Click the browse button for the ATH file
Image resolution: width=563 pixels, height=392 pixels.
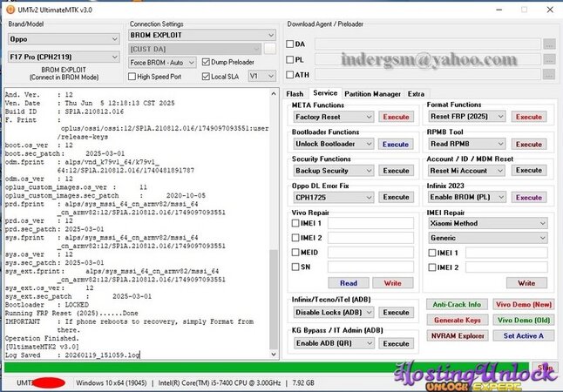tap(548, 75)
